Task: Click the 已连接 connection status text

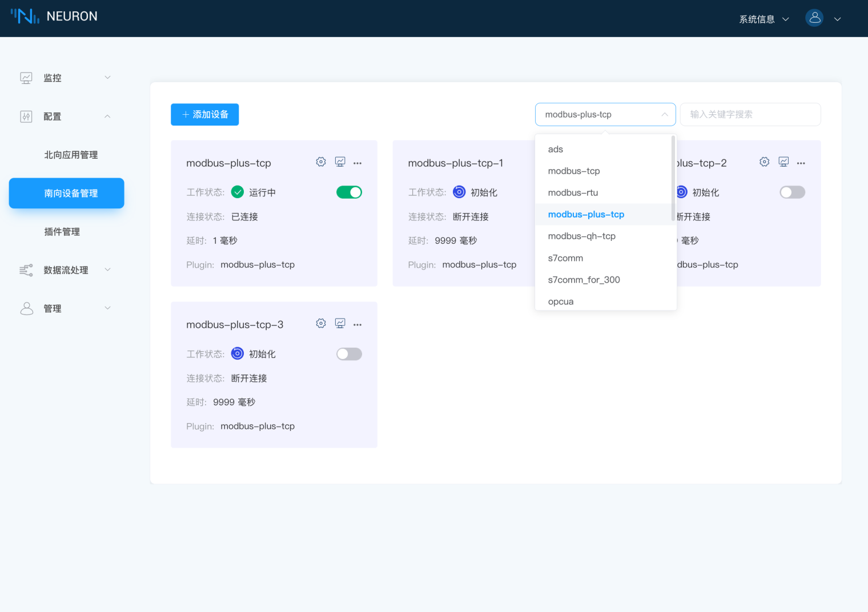Action: tap(244, 216)
